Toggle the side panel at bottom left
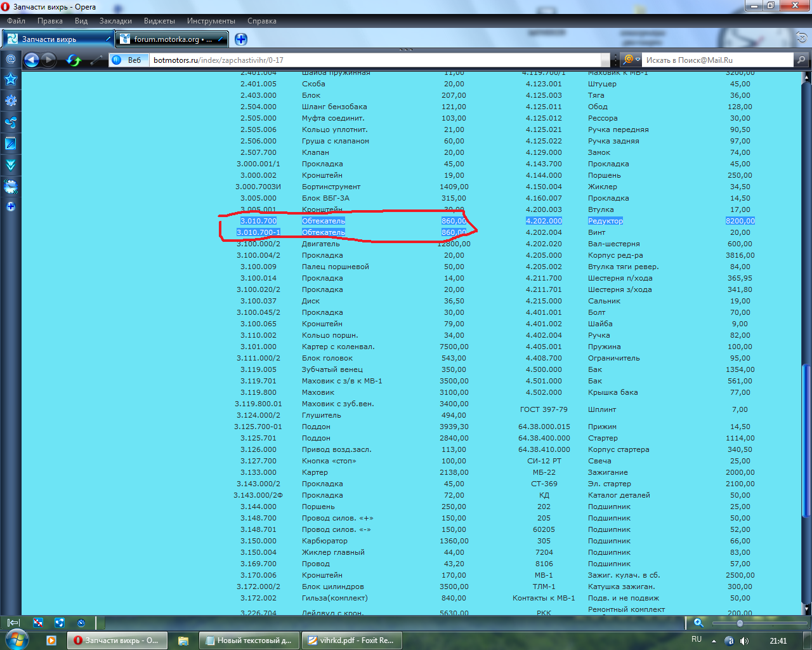The height and width of the screenshot is (650, 812). point(13,623)
